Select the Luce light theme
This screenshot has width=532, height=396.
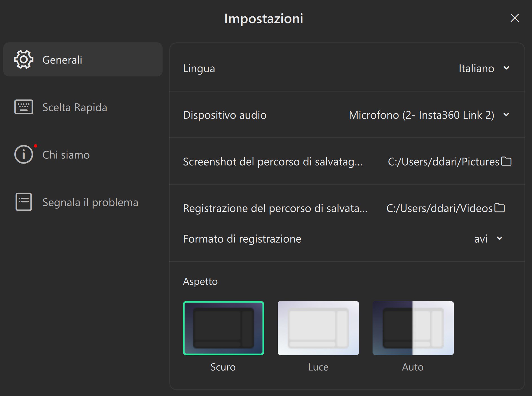pyautogui.click(x=318, y=328)
